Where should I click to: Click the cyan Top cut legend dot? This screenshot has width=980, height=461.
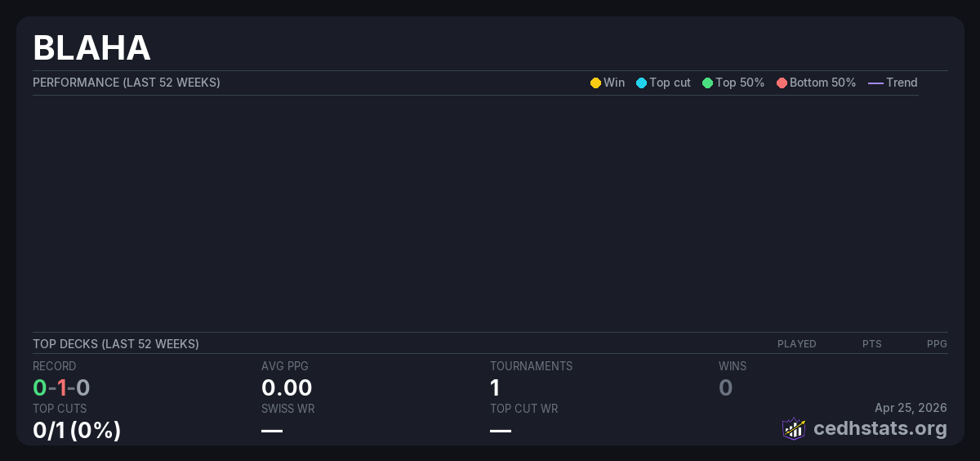click(641, 83)
